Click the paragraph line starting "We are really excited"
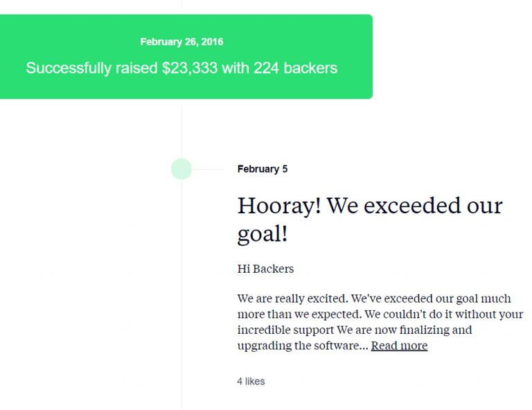The height and width of the screenshot is (410, 532). click(x=374, y=298)
